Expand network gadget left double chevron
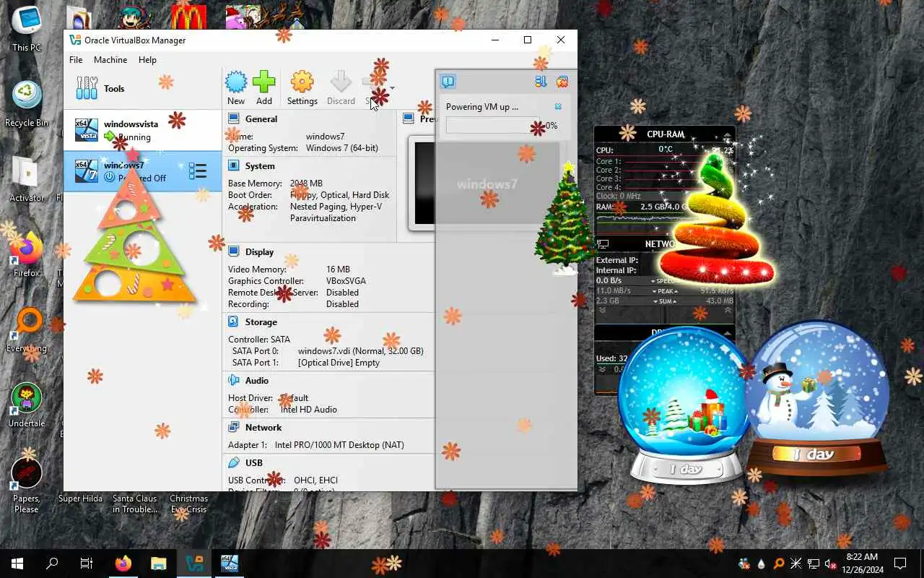 click(x=603, y=311)
